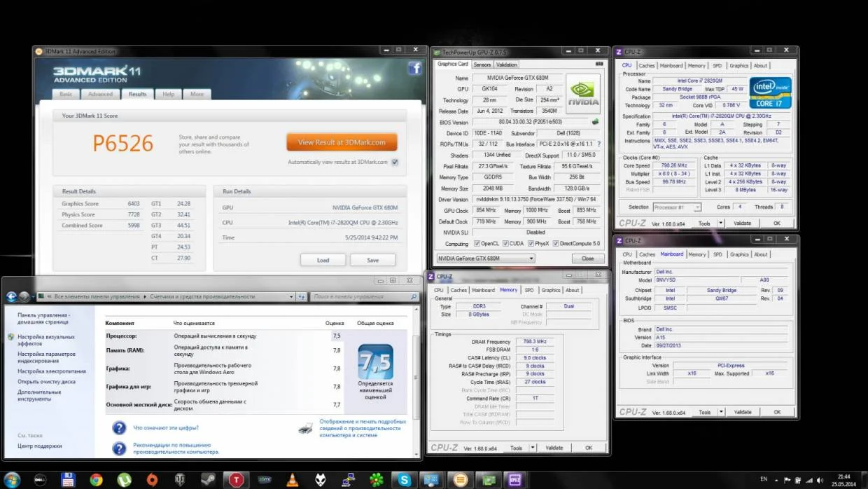Click the GPU-Z screenshot camera icon
Image resolution: width=868 pixels, height=489 pixels.
click(x=599, y=64)
